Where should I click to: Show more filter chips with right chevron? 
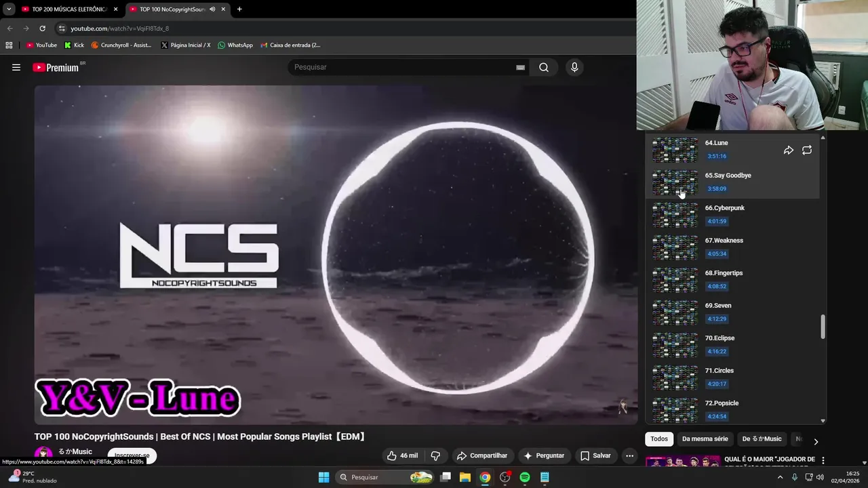click(816, 441)
